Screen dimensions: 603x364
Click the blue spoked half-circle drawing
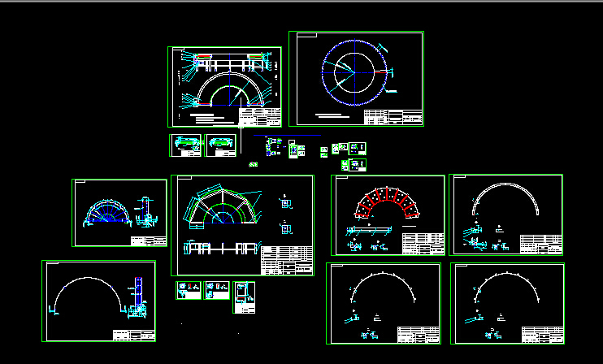pos(108,211)
